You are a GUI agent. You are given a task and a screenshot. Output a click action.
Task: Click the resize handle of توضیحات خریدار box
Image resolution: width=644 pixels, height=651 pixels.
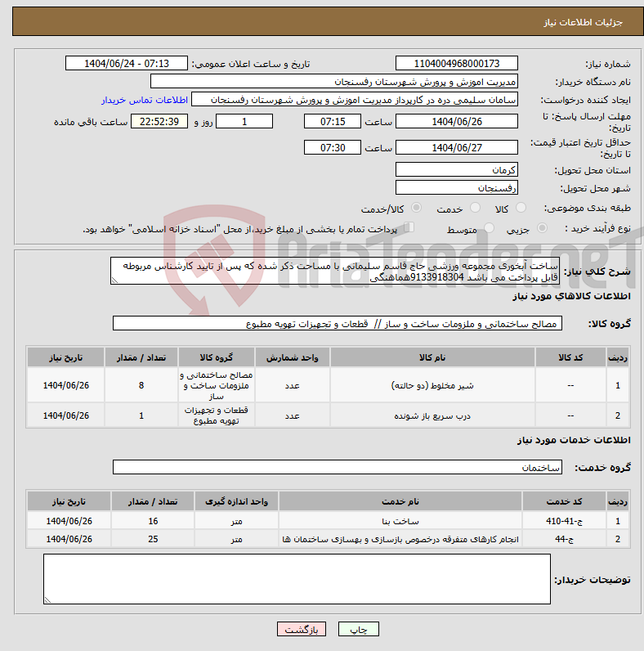(x=47, y=600)
